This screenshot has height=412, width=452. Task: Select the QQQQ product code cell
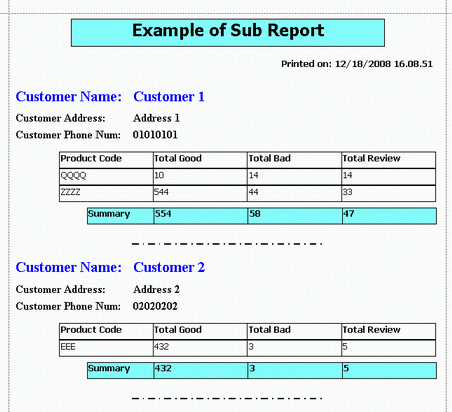tap(106, 177)
